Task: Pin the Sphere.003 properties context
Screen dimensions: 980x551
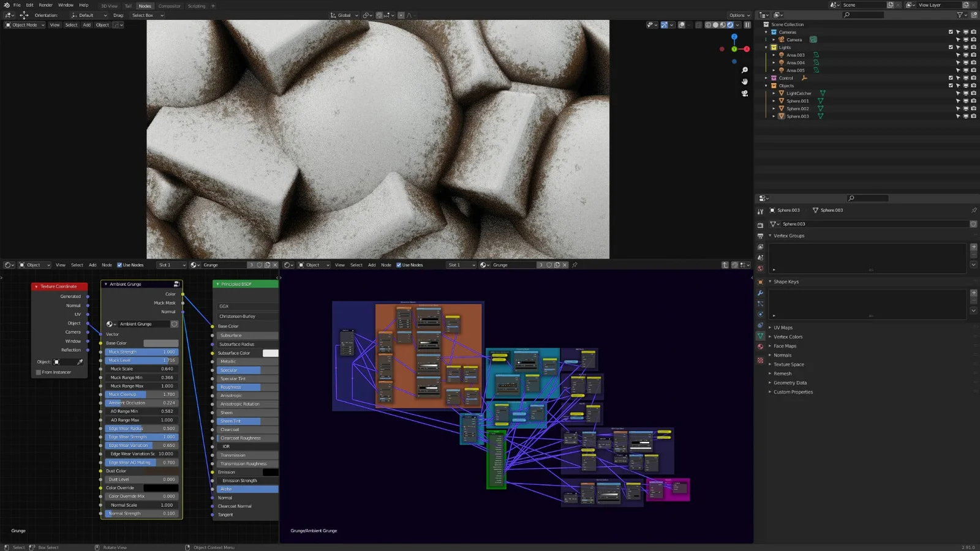Action: pyautogui.click(x=974, y=210)
